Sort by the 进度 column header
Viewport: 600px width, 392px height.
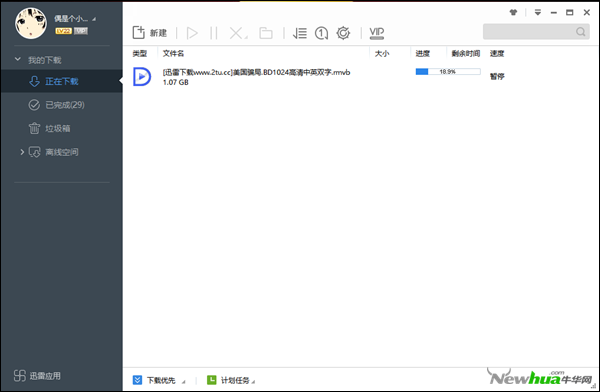click(422, 54)
